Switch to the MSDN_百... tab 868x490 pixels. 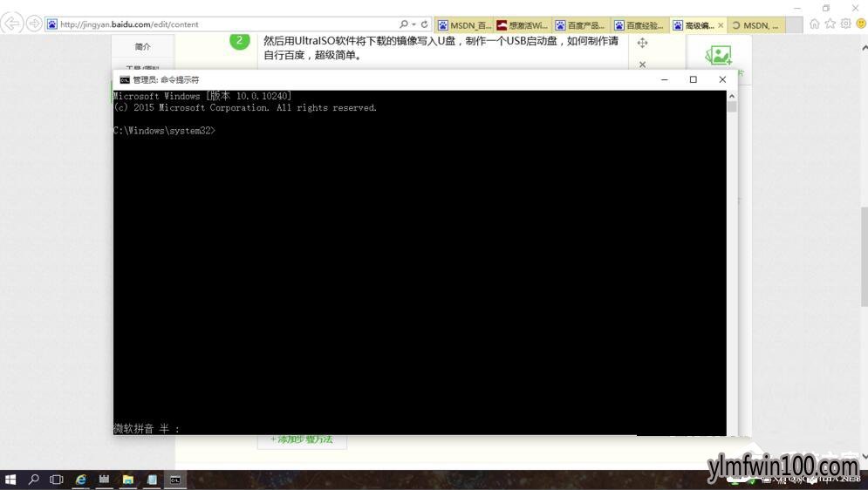tap(464, 25)
